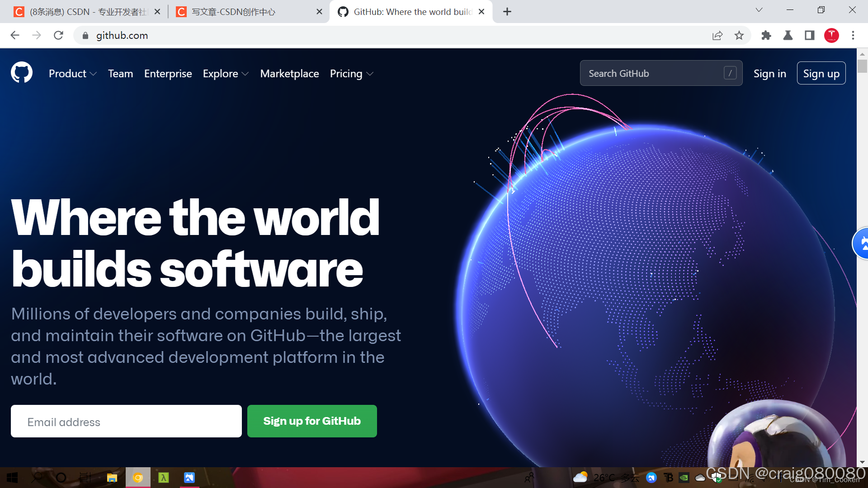This screenshot has height=488, width=868.
Task: Reload the GitHub page
Action: [x=58, y=35]
